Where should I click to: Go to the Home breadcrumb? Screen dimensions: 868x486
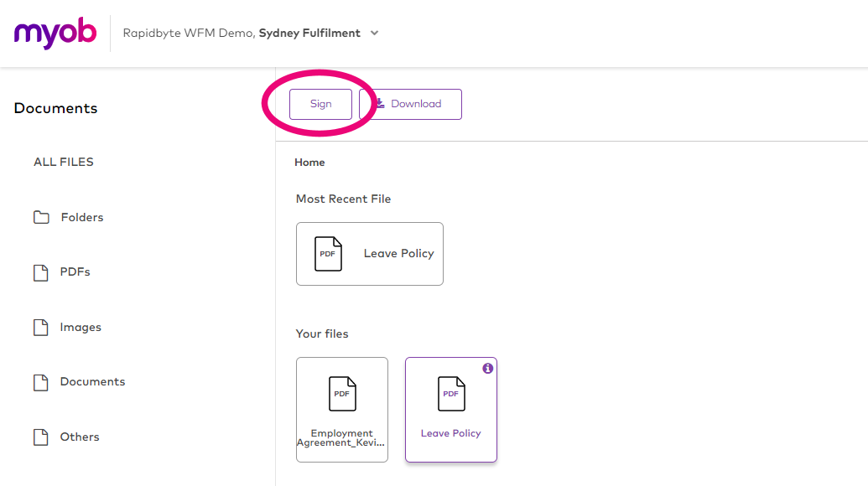point(309,163)
